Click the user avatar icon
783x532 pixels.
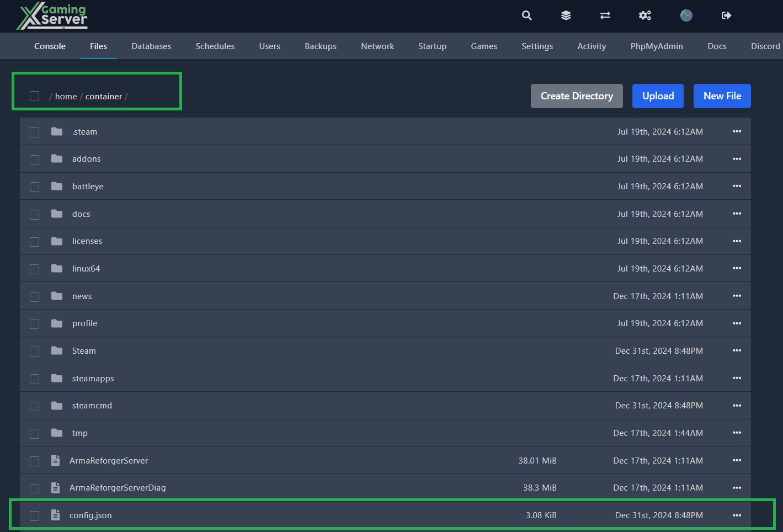[x=686, y=15]
